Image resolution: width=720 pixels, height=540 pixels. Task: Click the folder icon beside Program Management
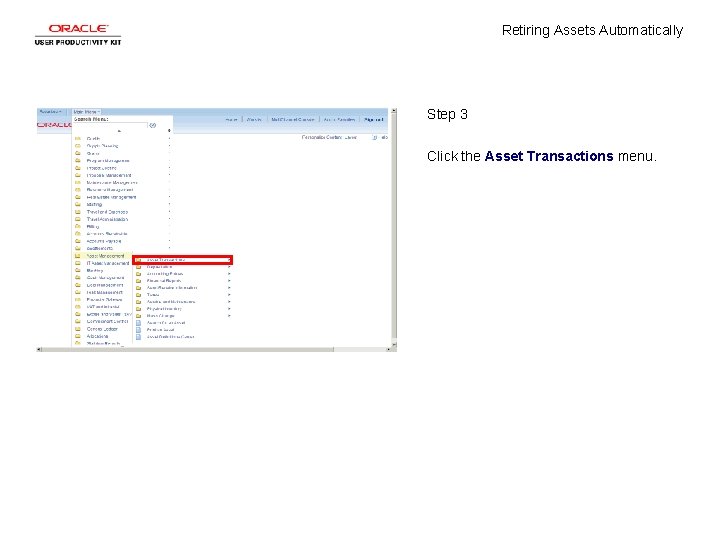[x=78, y=161]
